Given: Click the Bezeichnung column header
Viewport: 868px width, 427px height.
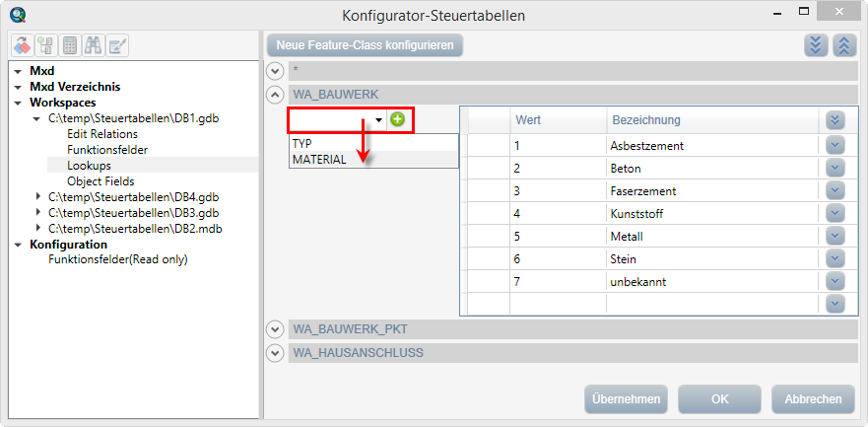Looking at the screenshot, I should pos(712,119).
